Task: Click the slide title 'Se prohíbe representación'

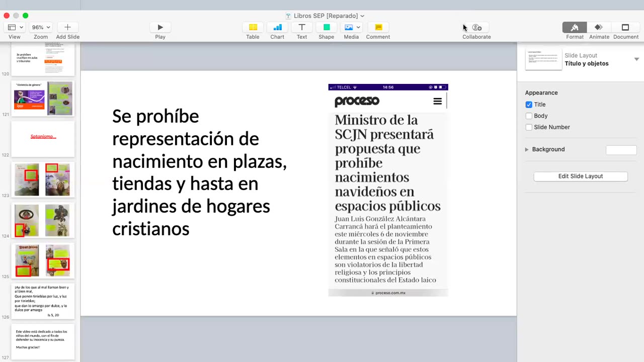Action: click(199, 172)
